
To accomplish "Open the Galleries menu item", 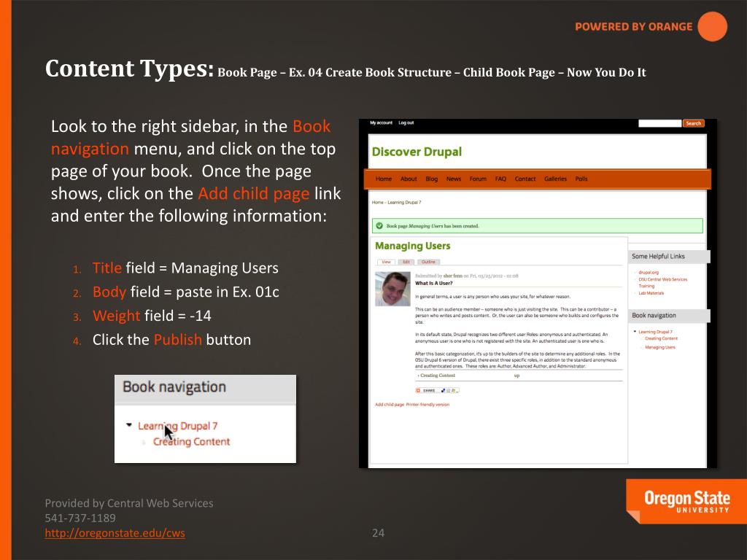I will (x=555, y=179).
